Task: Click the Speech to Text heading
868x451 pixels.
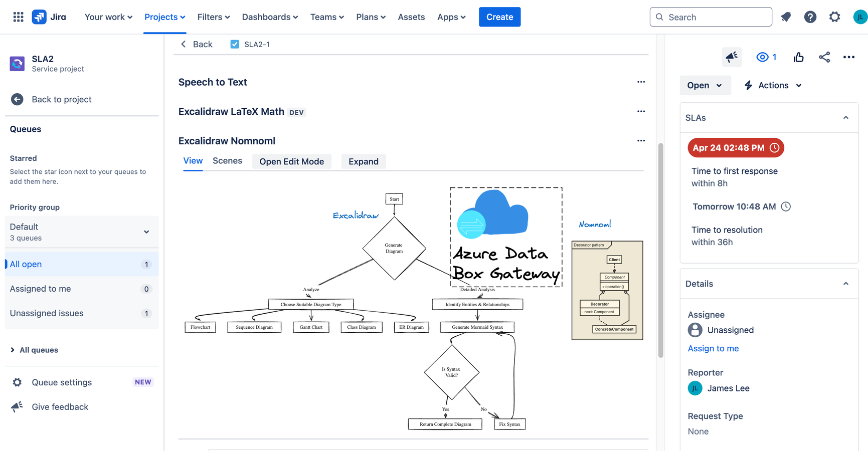Action: point(213,82)
